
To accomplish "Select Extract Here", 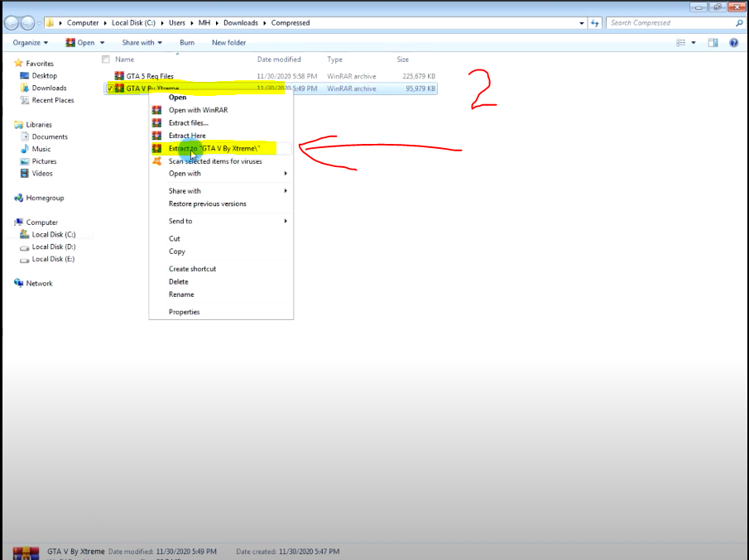I will tap(187, 136).
